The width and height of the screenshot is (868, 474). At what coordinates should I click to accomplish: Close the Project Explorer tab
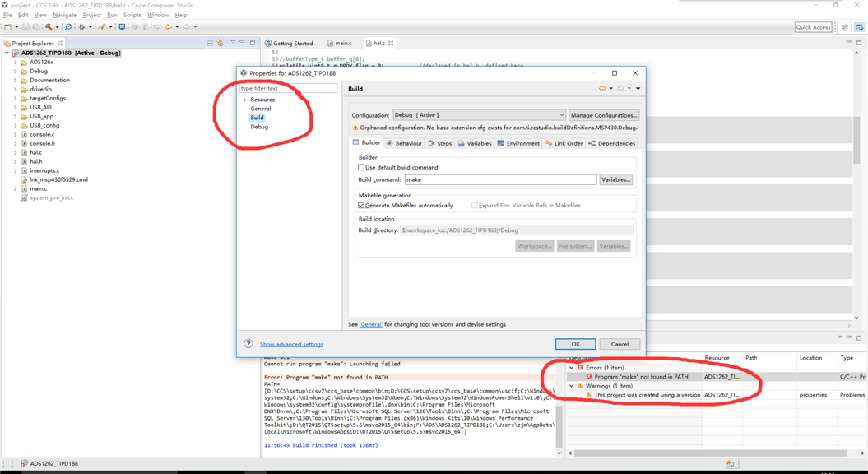click(x=60, y=43)
